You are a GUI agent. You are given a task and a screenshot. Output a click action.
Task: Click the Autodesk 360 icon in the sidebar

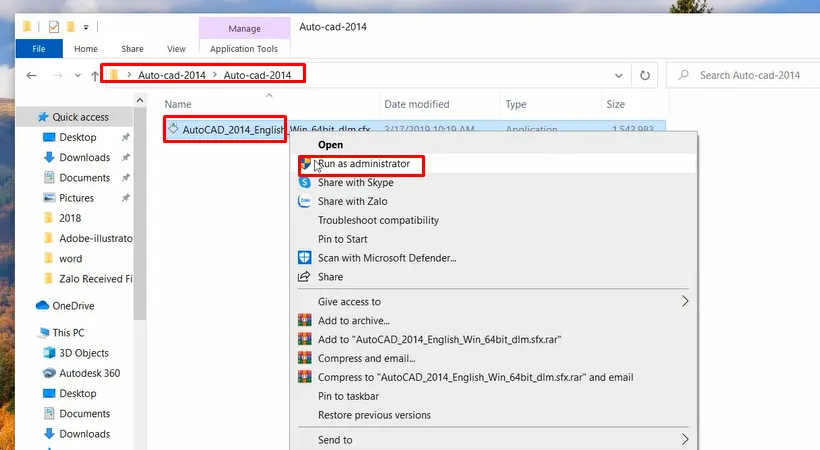[x=50, y=373]
